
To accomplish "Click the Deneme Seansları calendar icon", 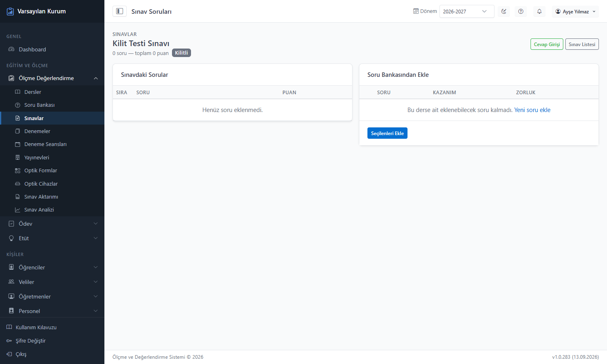I will pyautogui.click(x=17, y=144).
